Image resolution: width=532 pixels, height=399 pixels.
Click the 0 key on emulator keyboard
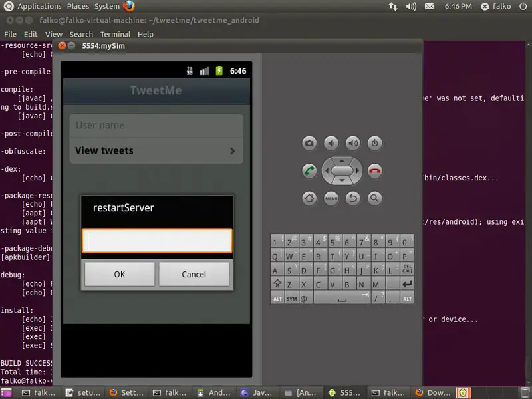click(x=407, y=241)
